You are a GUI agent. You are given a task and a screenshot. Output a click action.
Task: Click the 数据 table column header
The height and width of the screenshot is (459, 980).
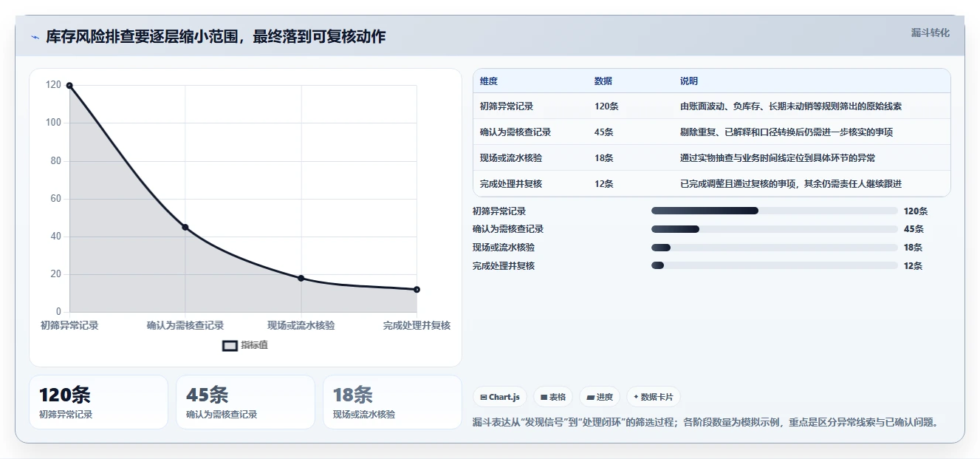tap(603, 81)
